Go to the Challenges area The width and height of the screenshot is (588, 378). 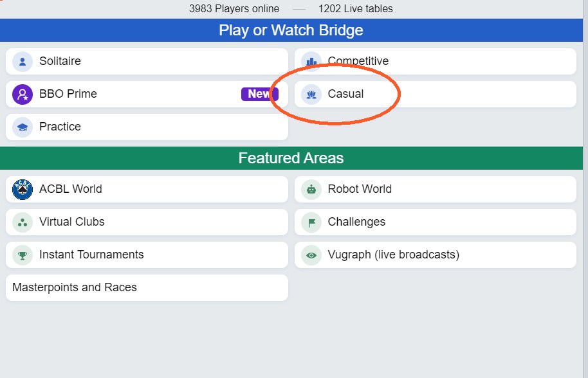tap(436, 222)
